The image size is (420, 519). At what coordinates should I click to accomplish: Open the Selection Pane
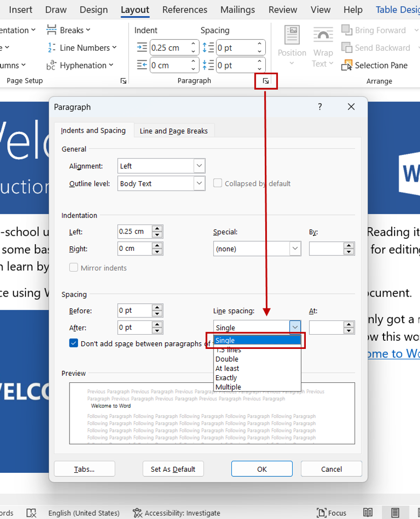pos(375,66)
